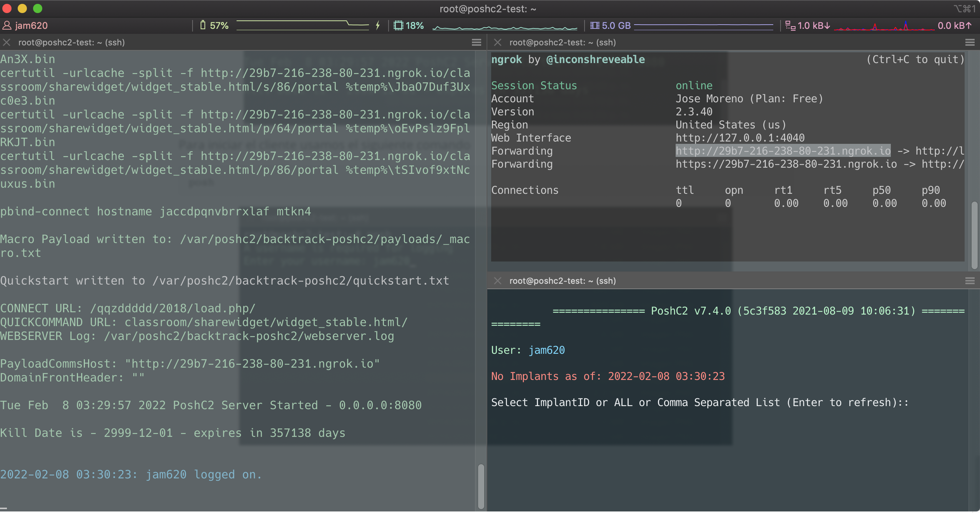
Task: Click the 'User: jam620' line
Action: point(528,350)
